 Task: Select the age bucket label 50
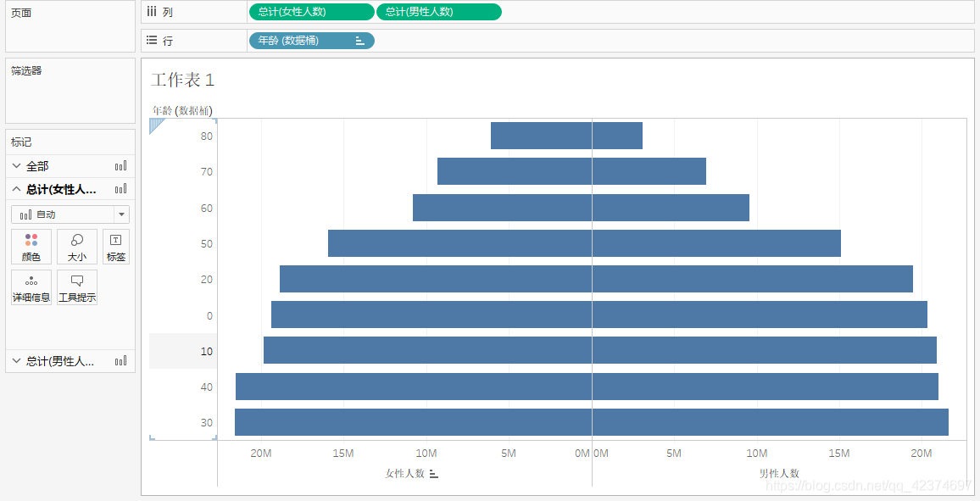click(x=206, y=243)
